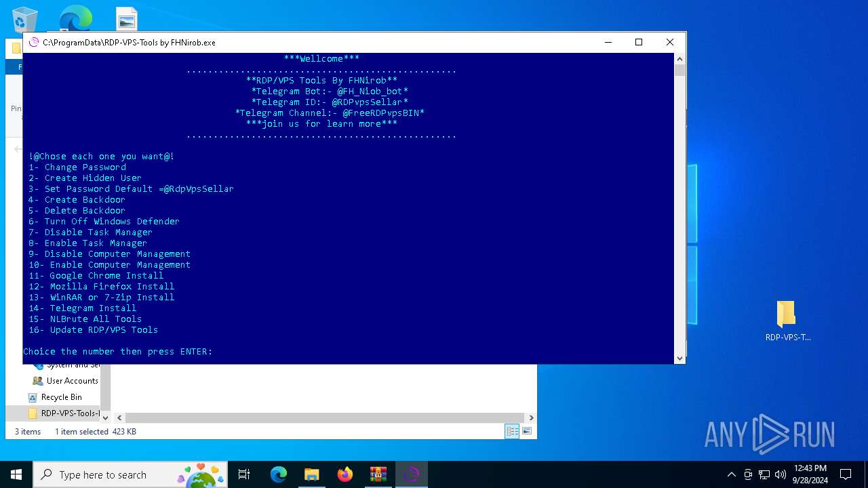
Task: Click the '1 item selected 423 KB' status text
Action: point(96,432)
